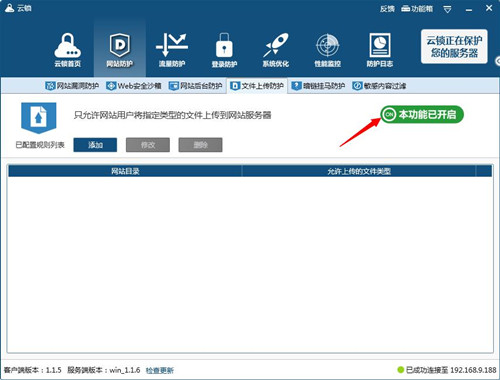Open the 流量防护 traffic icon
500x380 pixels.
click(172, 49)
